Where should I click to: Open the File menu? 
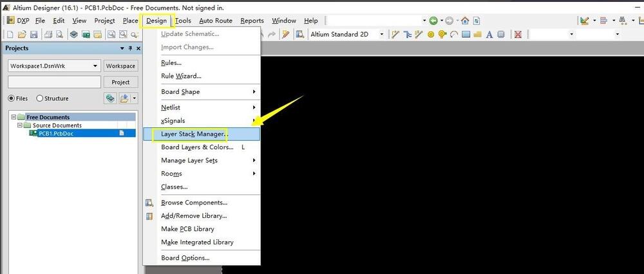coord(40,21)
